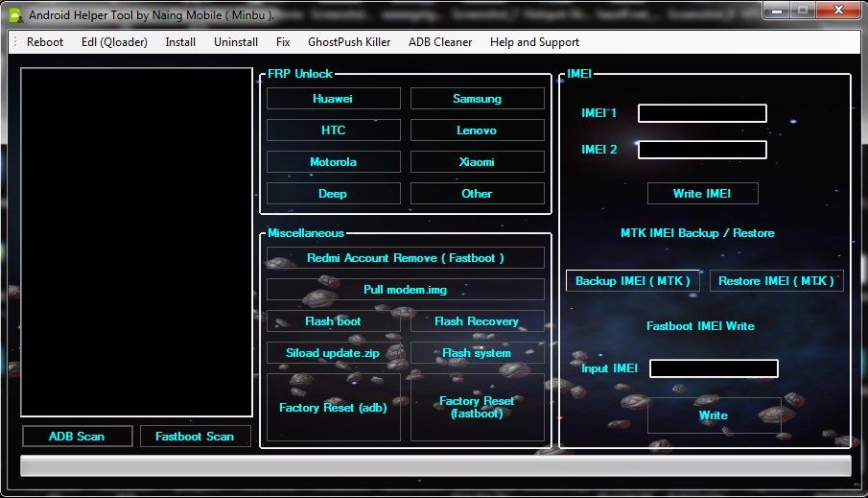Click the Android app icon in title bar

coord(15,15)
